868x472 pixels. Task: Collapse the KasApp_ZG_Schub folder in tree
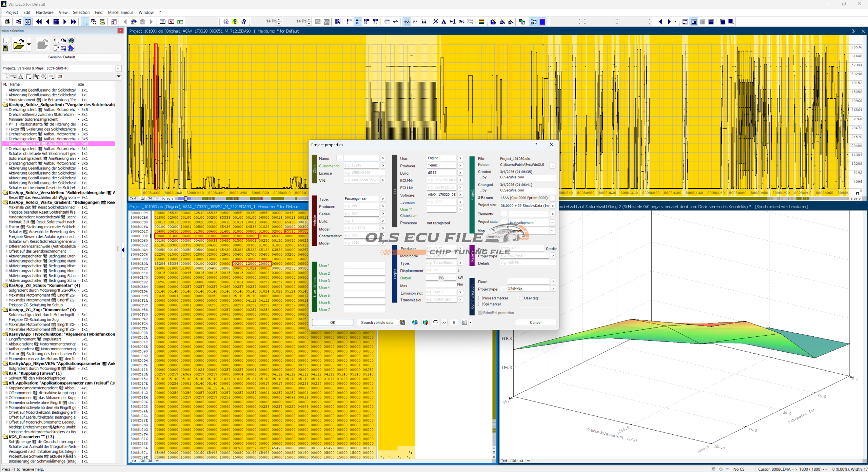[5, 286]
